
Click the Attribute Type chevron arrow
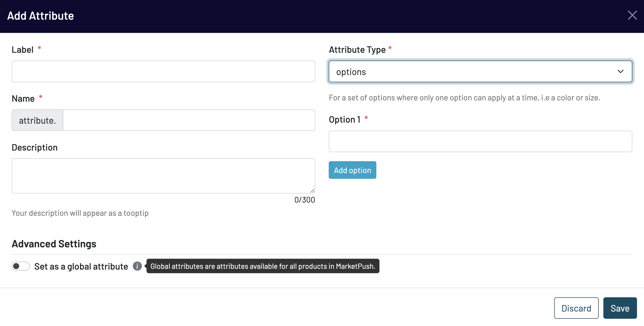click(620, 71)
